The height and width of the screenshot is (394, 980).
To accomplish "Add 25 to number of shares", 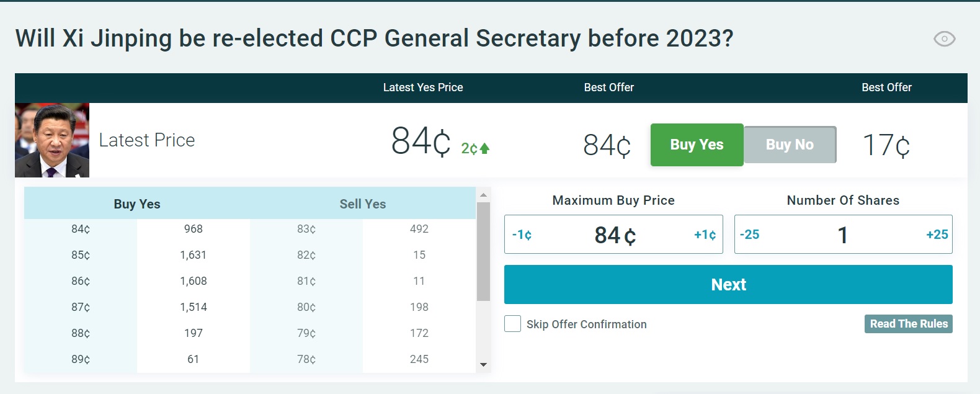I will [937, 235].
